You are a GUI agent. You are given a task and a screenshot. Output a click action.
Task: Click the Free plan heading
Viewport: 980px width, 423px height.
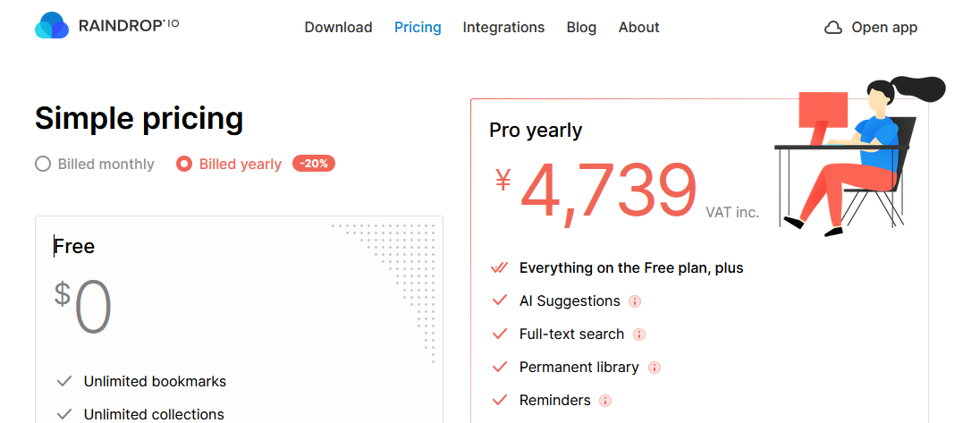[x=74, y=246]
